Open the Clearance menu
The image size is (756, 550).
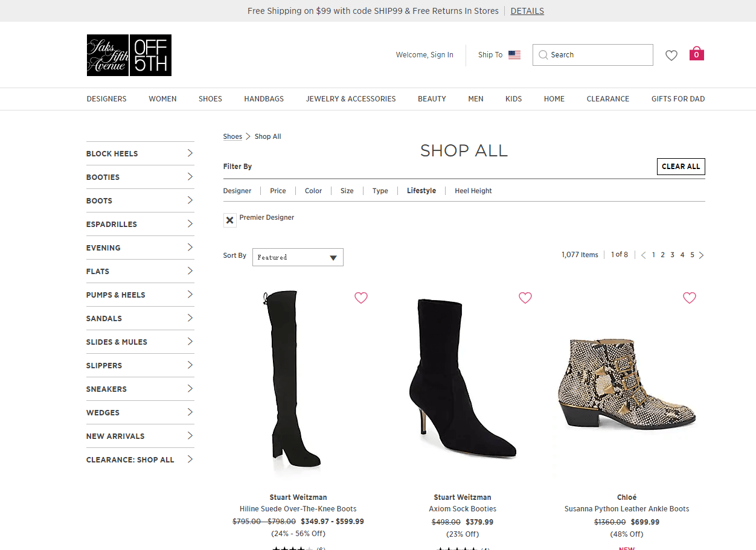coord(607,99)
